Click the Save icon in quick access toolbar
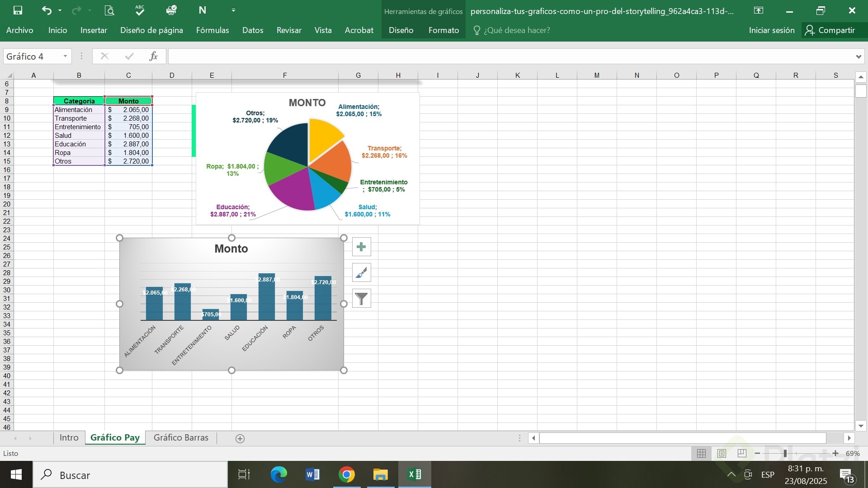Viewport: 868px width, 488px height. click(x=18, y=10)
